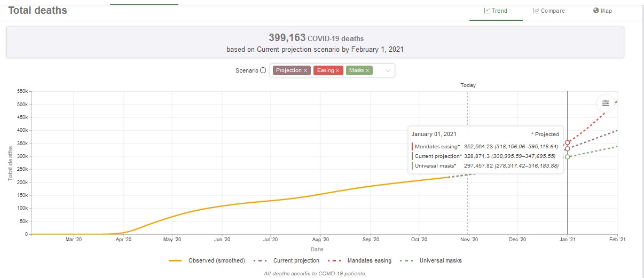Switch to the Trend tab

tap(496, 11)
